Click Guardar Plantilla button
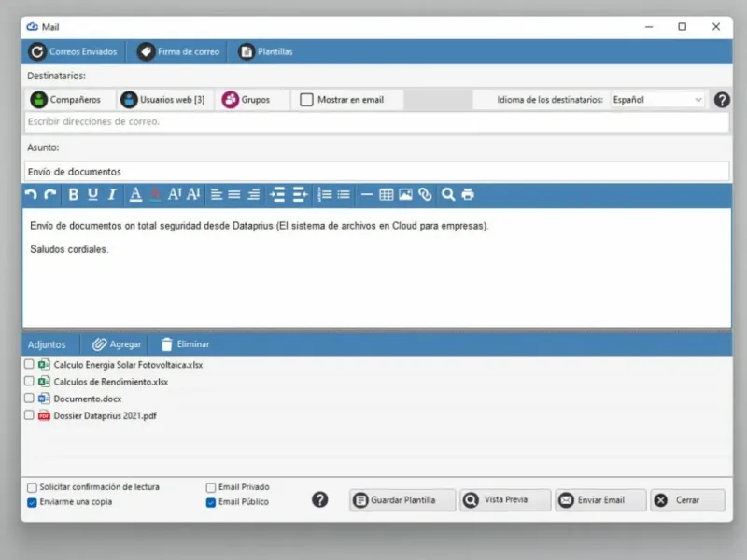The width and height of the screenshot is (747, 560). pyautogui.click(x=402, y=500)
